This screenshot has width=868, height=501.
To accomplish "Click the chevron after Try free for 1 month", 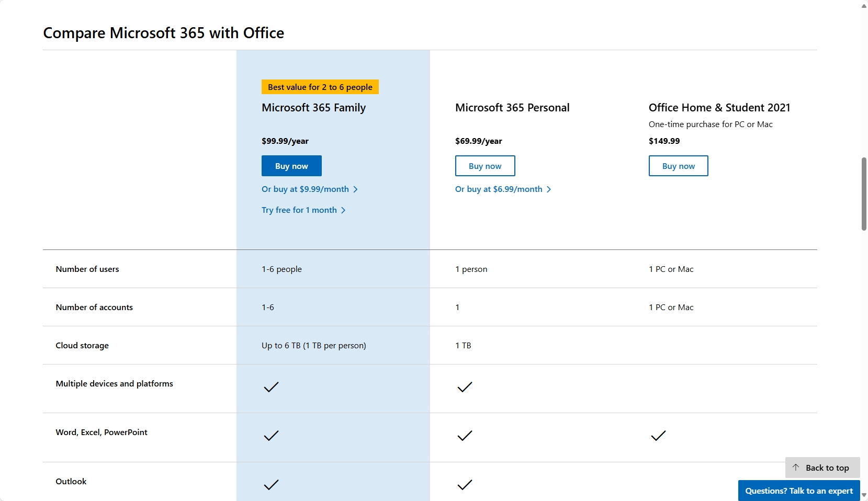I will (x=343, y=210).
